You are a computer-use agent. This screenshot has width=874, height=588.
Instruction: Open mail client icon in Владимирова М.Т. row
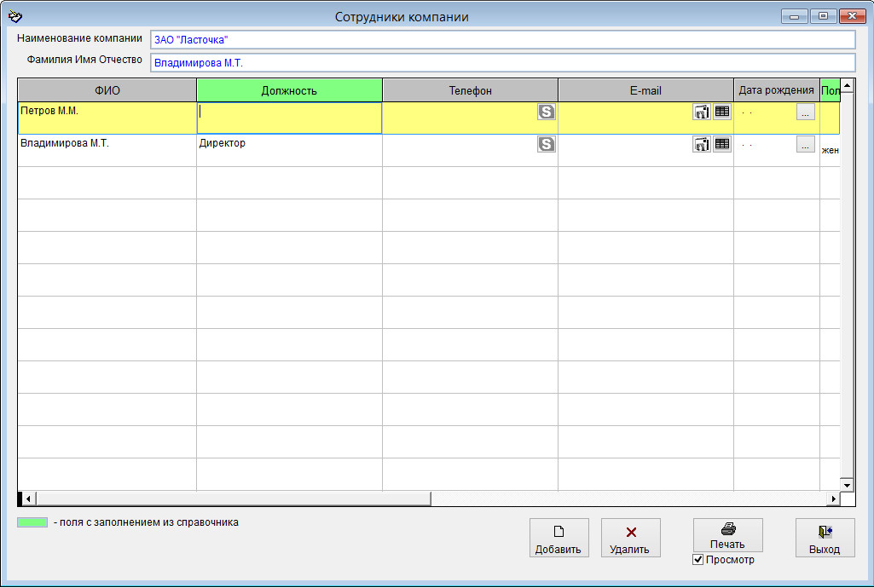click(702, 144)
